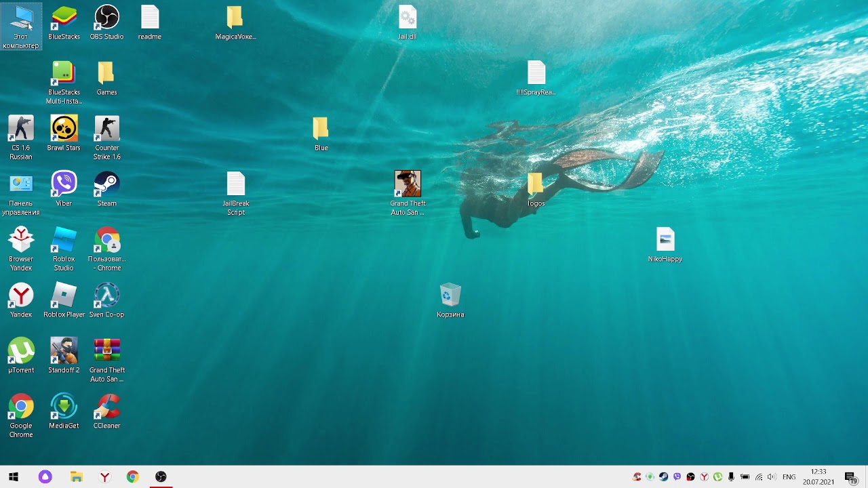Select the Roblox Studio desktop shortcut
Image resolution: width=868 pixels, height=488 pixels.
pyautogui.click(x=64, y=249)
